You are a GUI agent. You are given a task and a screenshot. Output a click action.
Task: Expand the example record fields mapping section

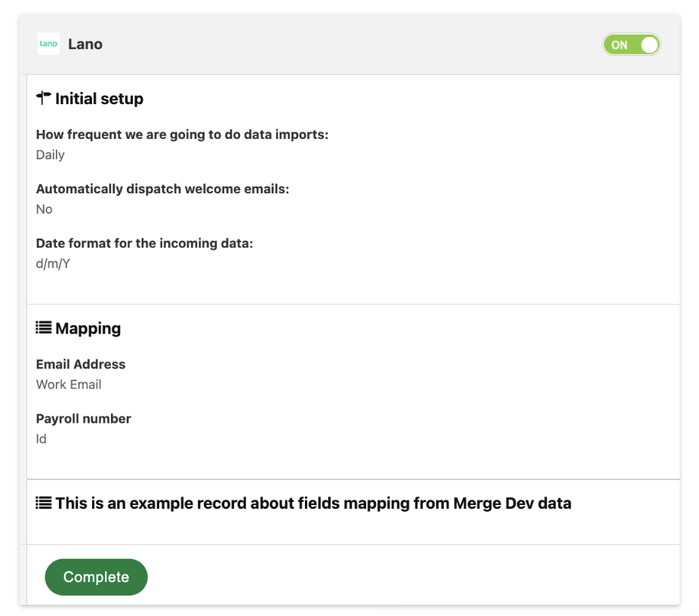click(x=313, y=504)
